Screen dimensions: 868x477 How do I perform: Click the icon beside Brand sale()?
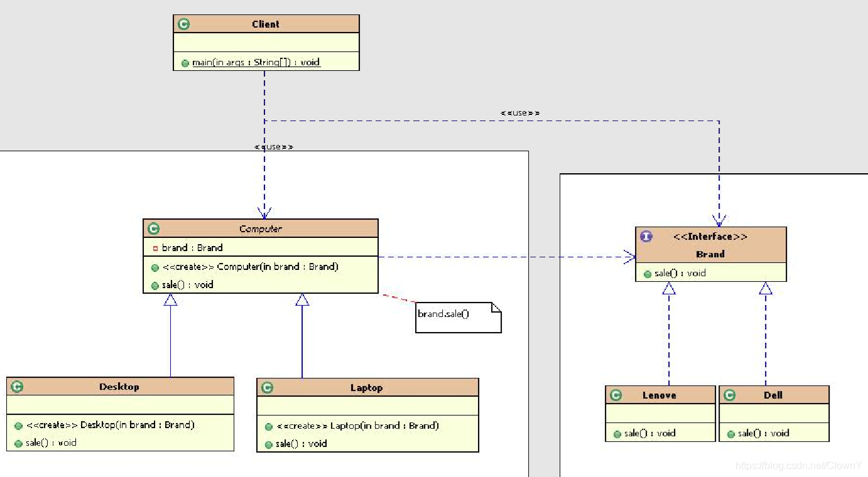(x=648, y=274)
